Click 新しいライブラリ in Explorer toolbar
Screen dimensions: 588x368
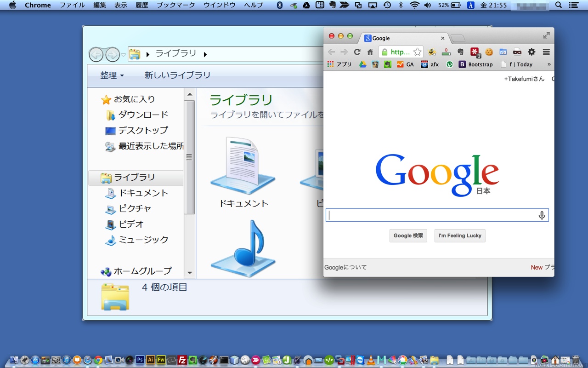point(177,75)
